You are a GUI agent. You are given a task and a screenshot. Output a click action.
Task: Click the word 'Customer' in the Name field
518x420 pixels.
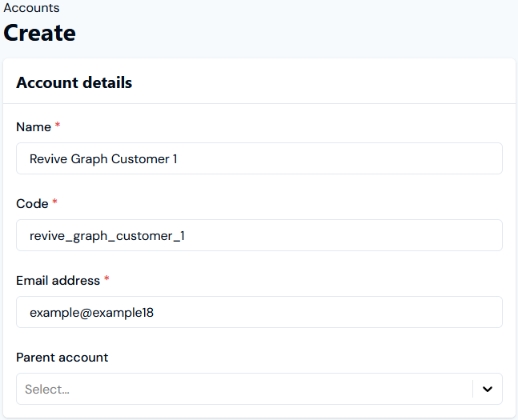[x=140, y=159]
